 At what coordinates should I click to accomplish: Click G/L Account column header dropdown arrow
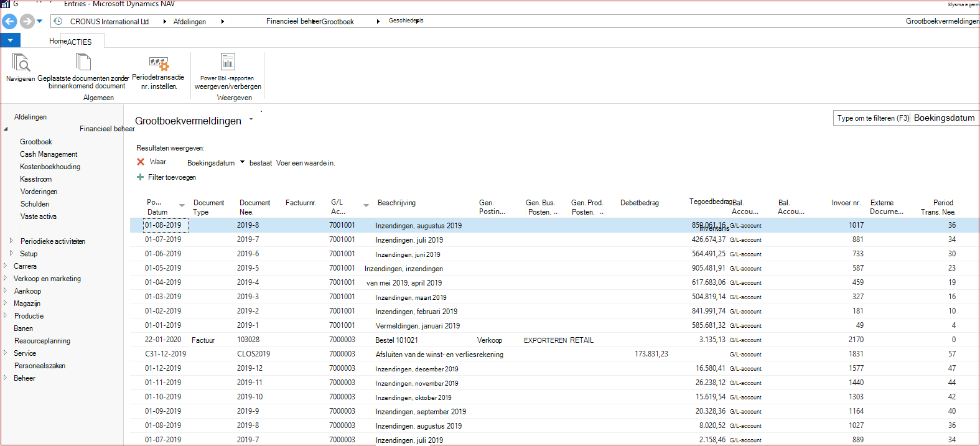(x=366, y=205)
